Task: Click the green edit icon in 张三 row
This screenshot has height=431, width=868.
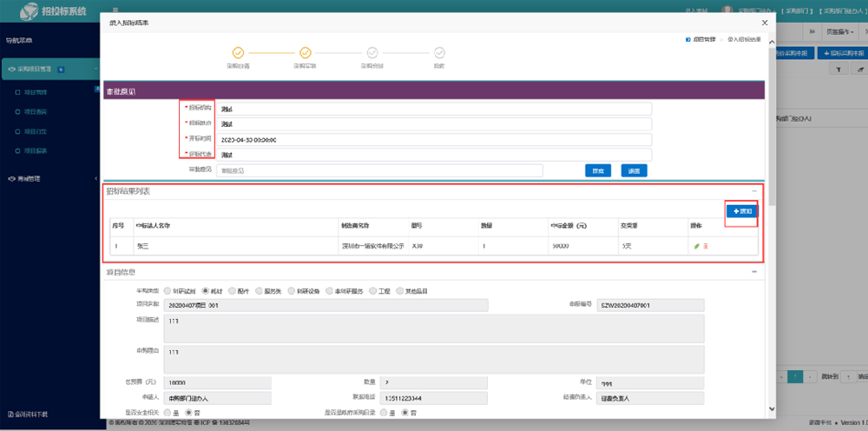Action: 696,246
